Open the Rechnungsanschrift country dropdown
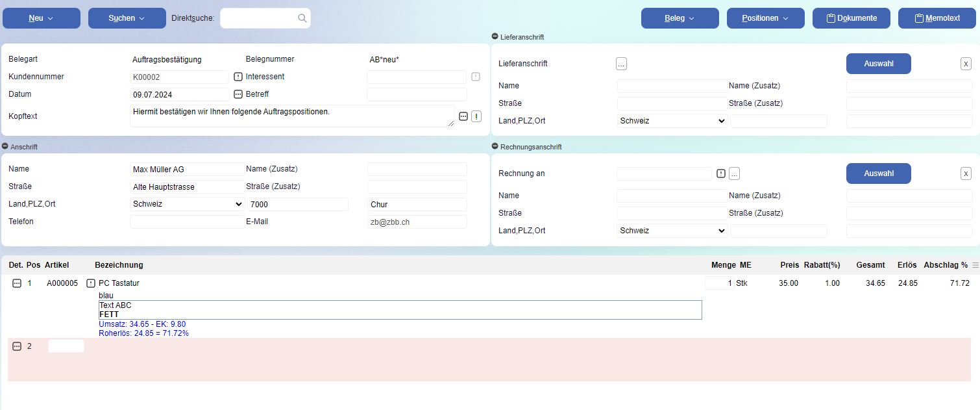Screen dimensions: 980x410 (x=672, y=231)
